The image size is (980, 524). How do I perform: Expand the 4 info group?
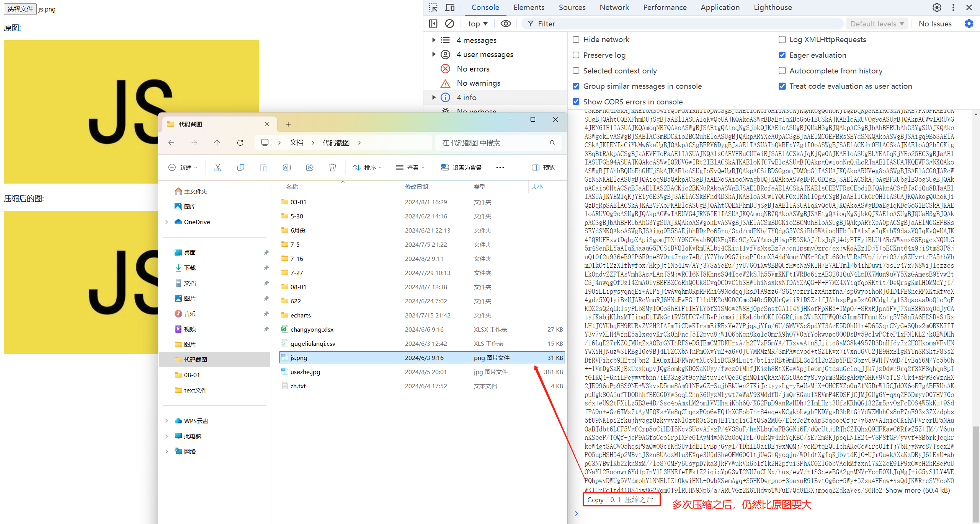click(434, 98)
